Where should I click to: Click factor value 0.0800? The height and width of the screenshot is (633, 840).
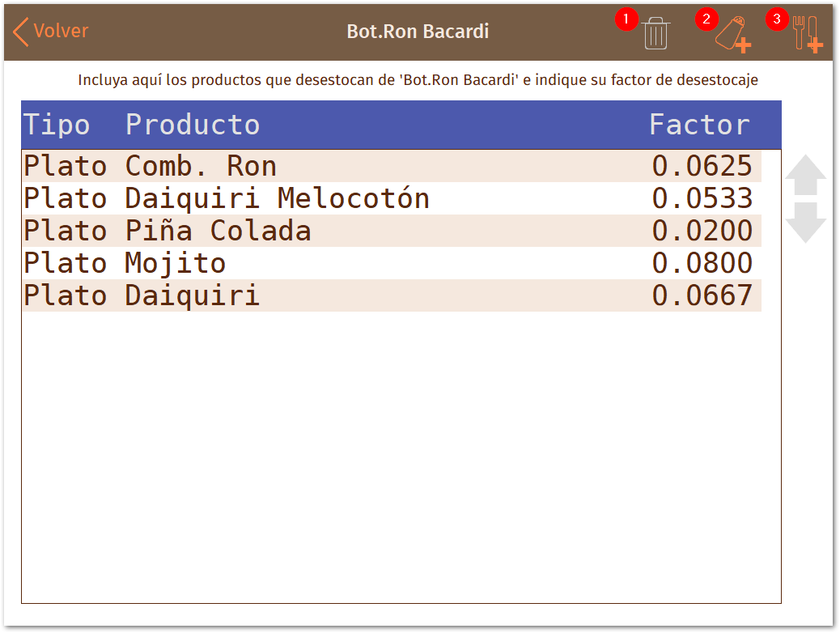pos(702,263)
